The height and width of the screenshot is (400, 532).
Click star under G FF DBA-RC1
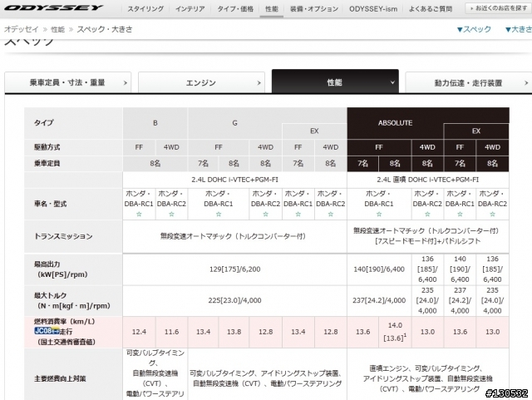[x=219, y=215]
